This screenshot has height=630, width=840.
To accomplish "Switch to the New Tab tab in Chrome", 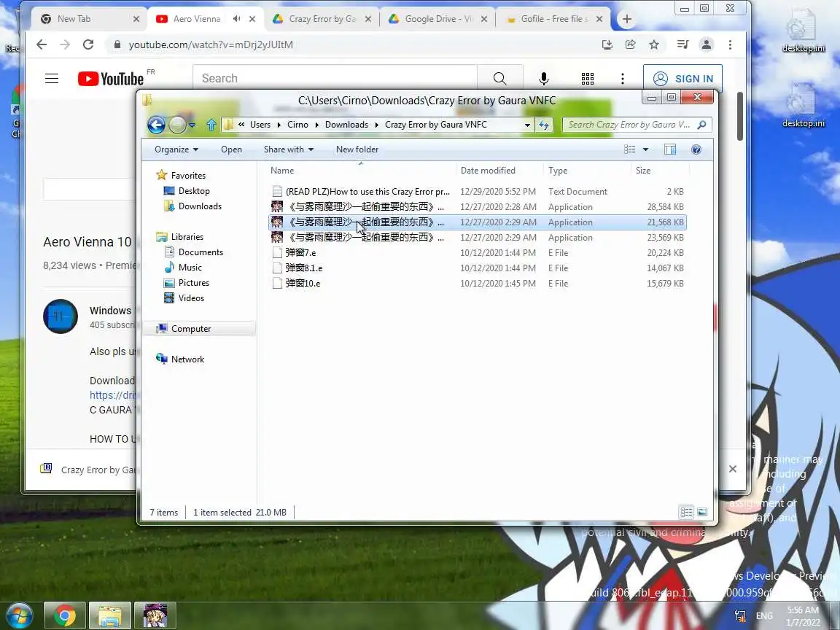I will pos(90,19).
